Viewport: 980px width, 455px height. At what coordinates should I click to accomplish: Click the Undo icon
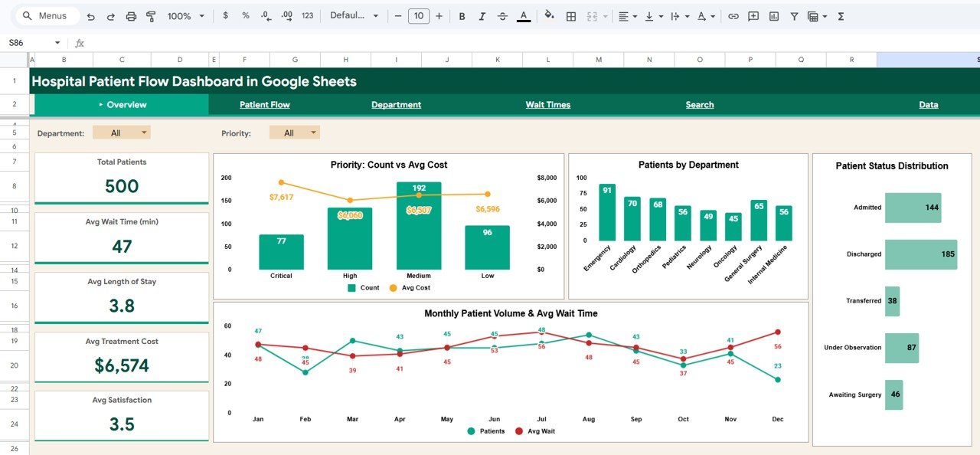coord(91,15)
